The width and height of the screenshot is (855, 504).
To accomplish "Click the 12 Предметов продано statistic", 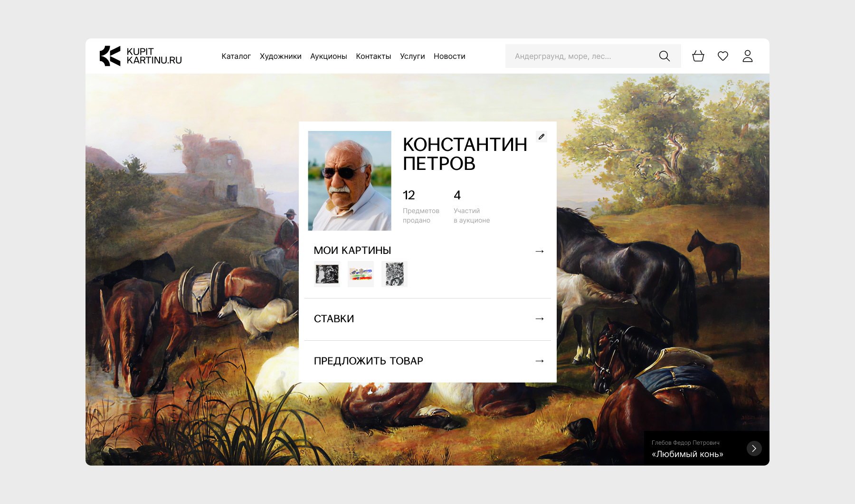I will 421,207.
